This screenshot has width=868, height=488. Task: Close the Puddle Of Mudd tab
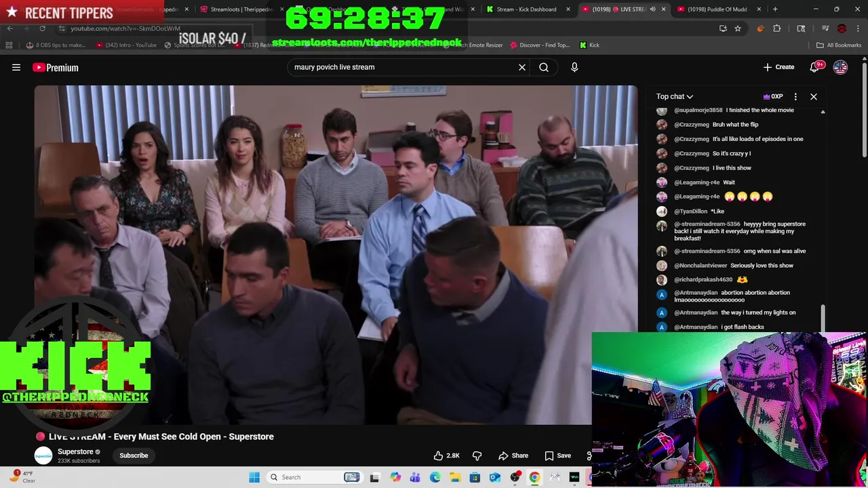pyautogui.click(x=759, y=9)
